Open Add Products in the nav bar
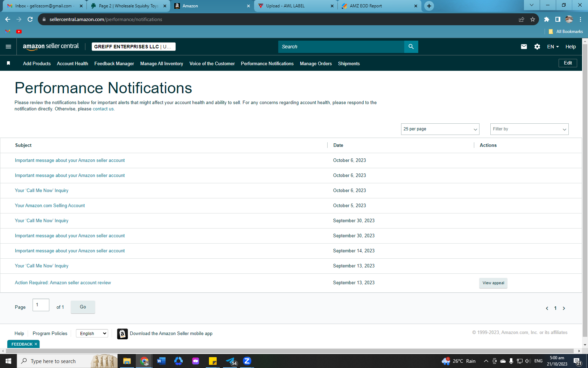The height and width of the screenshot is (368, 588). point(37,63)
